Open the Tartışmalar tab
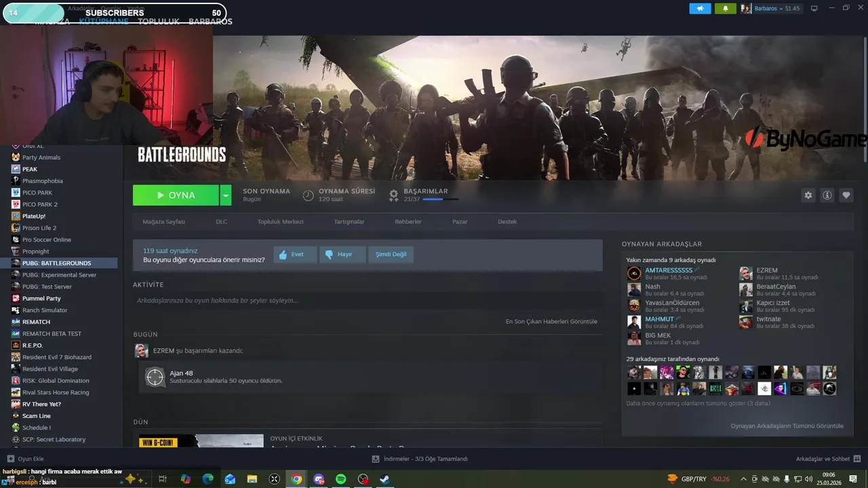This screenshot has height=488, width=868. click(x=349, y=222)
